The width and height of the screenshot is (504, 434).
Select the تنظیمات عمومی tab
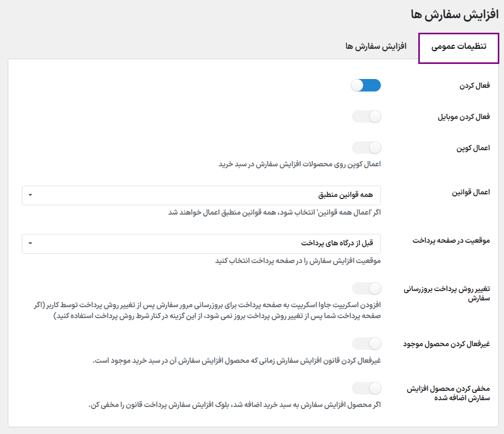click(x=459, y=47)
